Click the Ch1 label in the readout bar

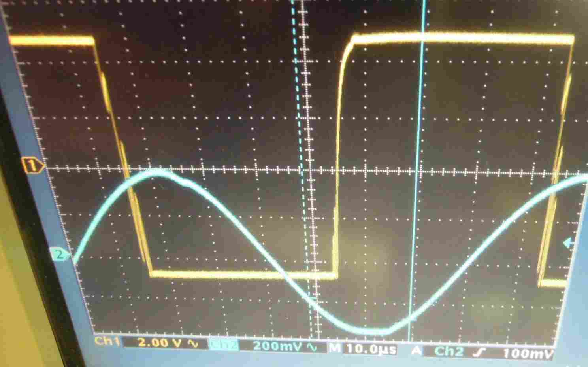point(107,342)
